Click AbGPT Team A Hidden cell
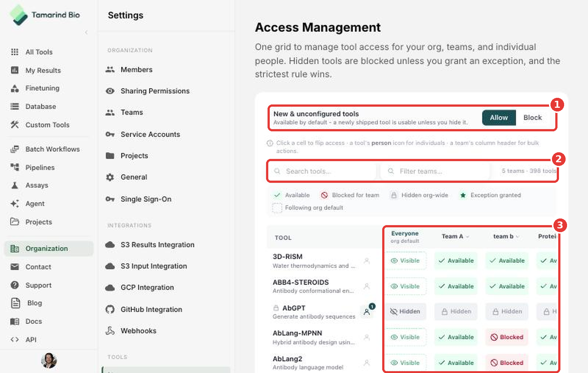This screenshot has height=373, width=588. [x=456, y=311]
